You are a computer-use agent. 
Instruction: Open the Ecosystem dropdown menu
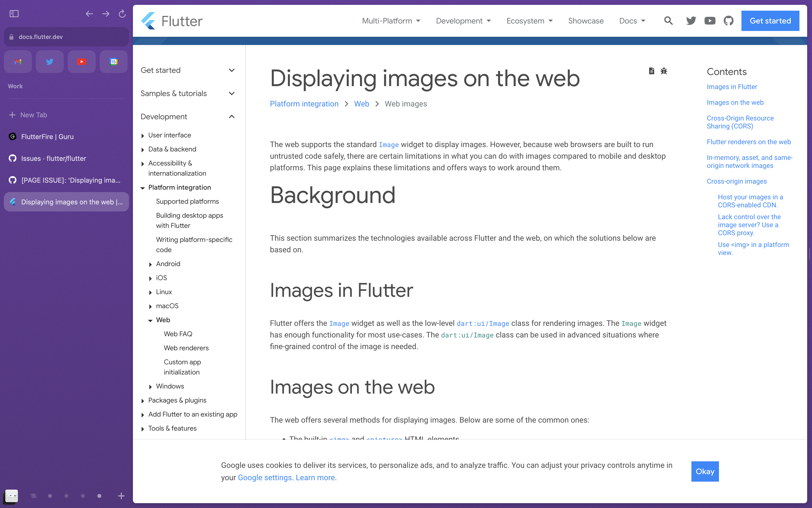[x=529, y=21]
